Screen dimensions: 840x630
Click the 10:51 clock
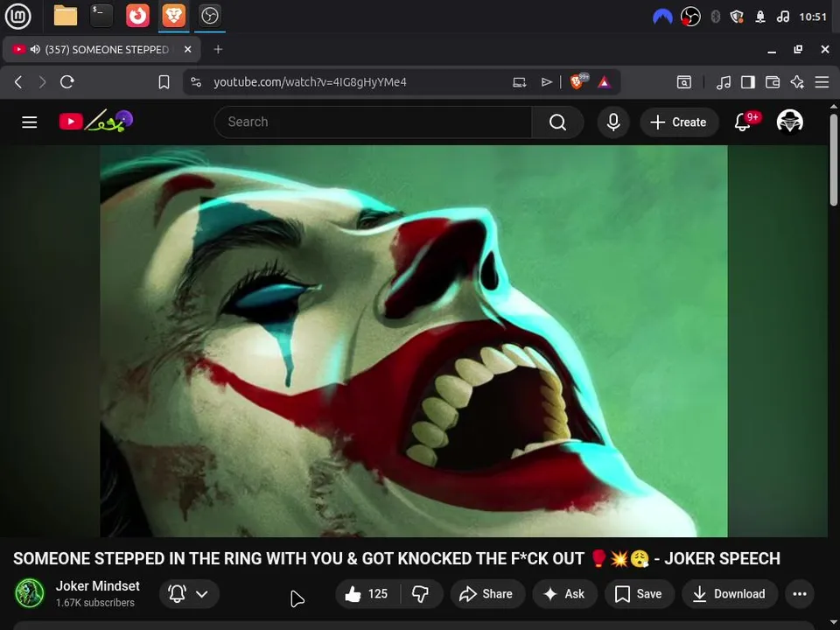[x=813, y=17]
